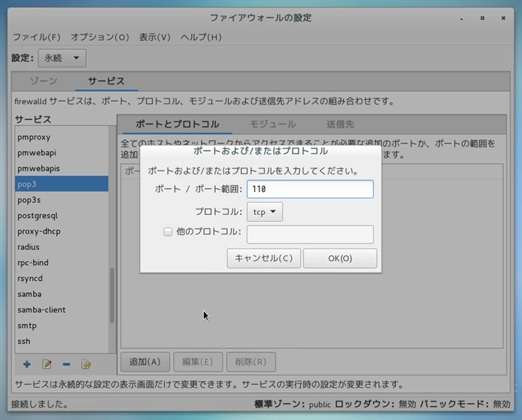
Task: Click the load service defaults icon
Action: pos(86,365)
